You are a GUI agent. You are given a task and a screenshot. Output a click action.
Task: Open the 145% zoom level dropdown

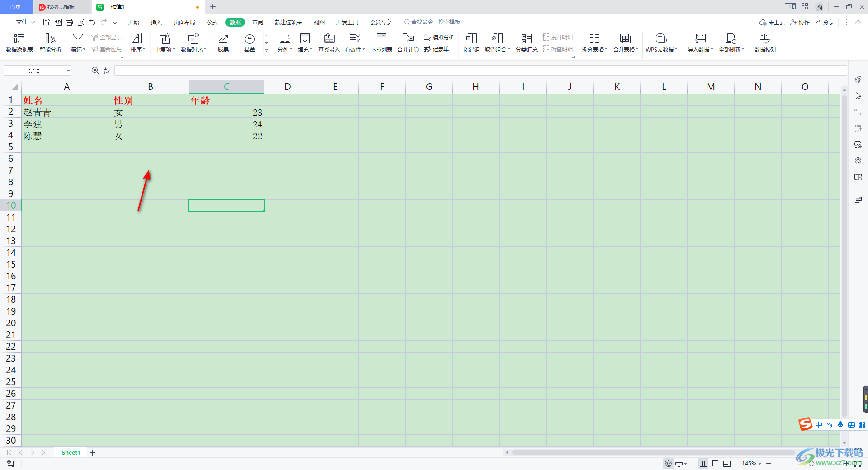(760, 464)
